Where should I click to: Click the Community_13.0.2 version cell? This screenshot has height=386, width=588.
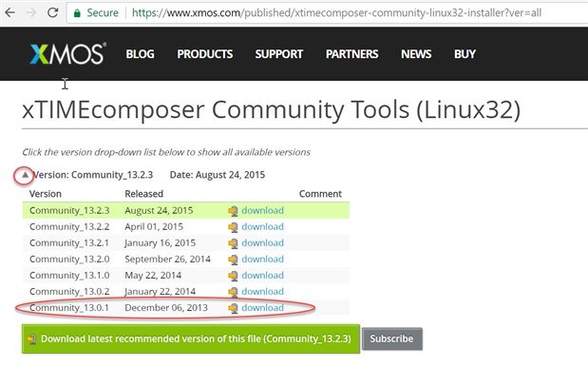(69, 291)
